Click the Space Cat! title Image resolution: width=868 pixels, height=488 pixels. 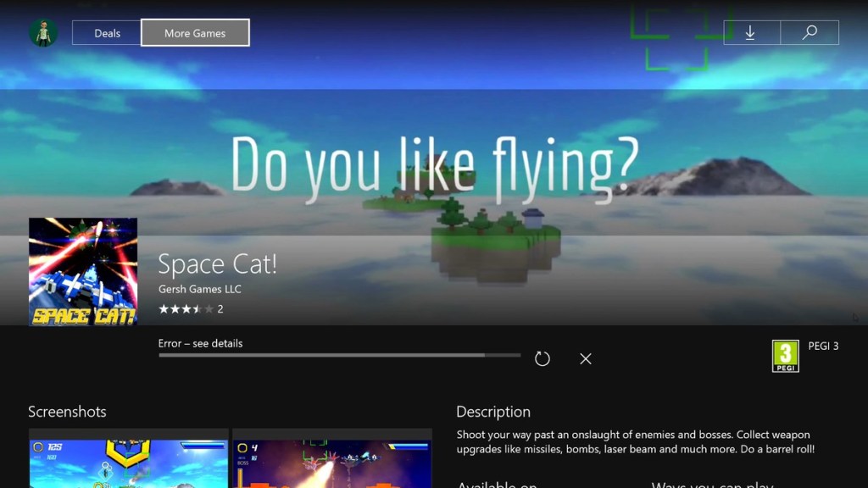(x=217, y=264)
